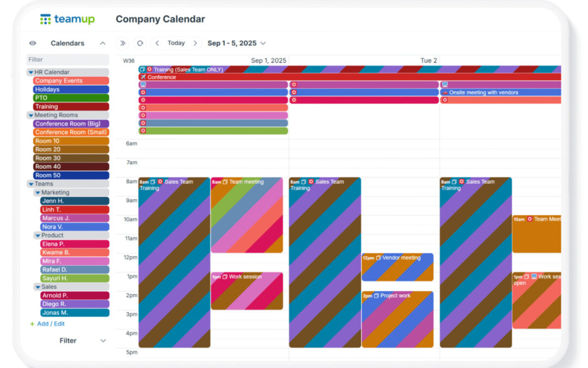The height and width of the screenshot is (368, 588).
Task: Click the pin icon on the Conference event
Action: pos(143,77)
